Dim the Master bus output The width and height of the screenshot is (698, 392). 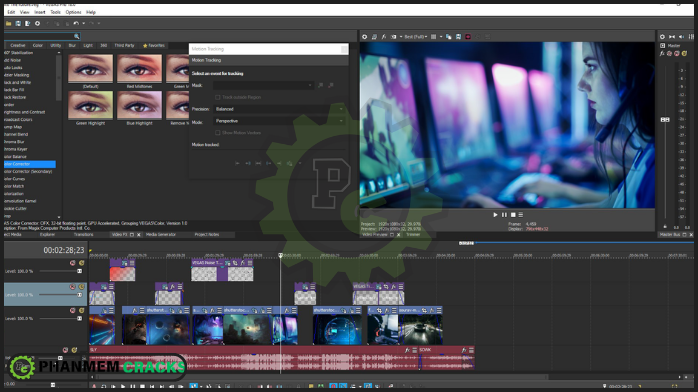point(681,37)
